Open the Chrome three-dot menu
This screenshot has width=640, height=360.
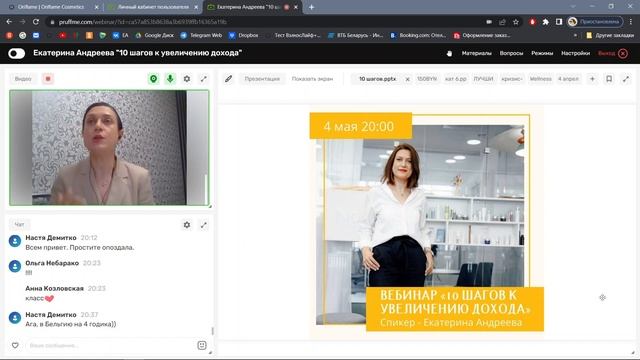[x=631, y=22]
